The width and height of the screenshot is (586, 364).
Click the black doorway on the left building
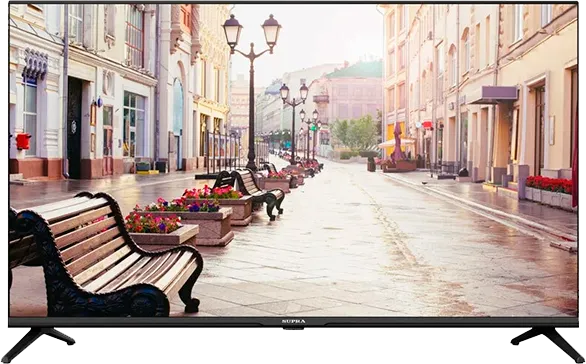(74, 128)
